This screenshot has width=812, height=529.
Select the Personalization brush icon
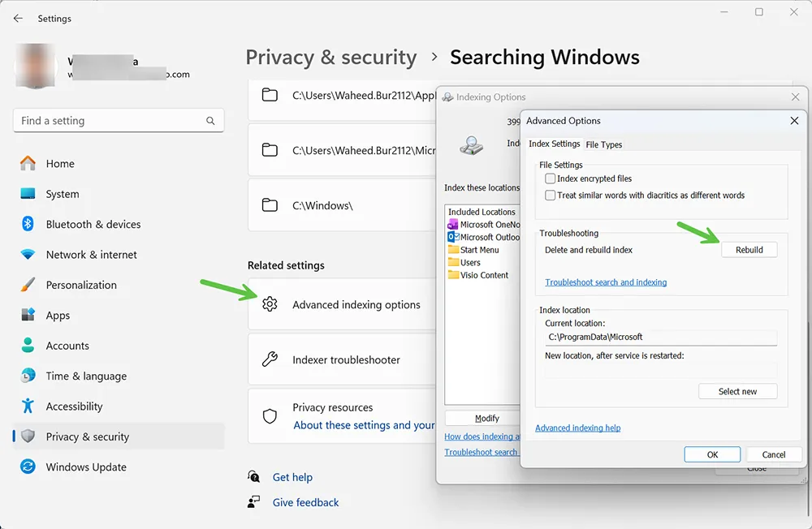(x=25, y=285)
